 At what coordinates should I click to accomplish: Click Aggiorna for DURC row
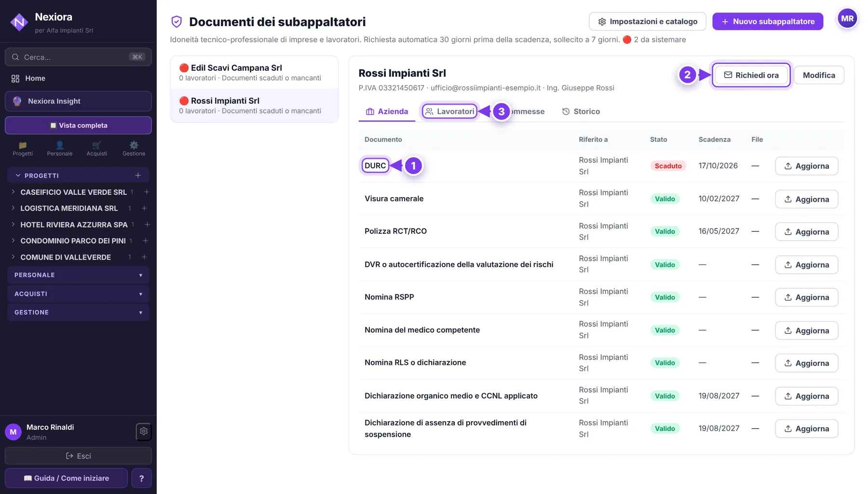point(806,166)
